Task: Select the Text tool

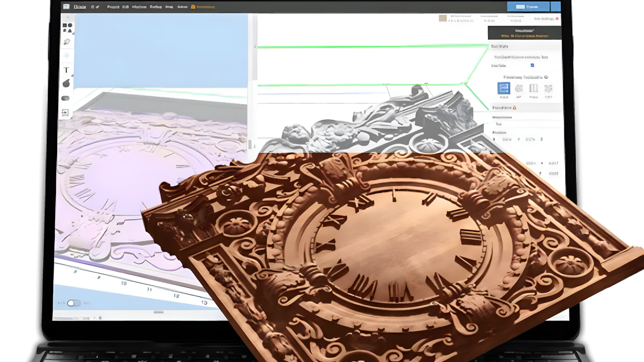Action: tap(66, 70)
